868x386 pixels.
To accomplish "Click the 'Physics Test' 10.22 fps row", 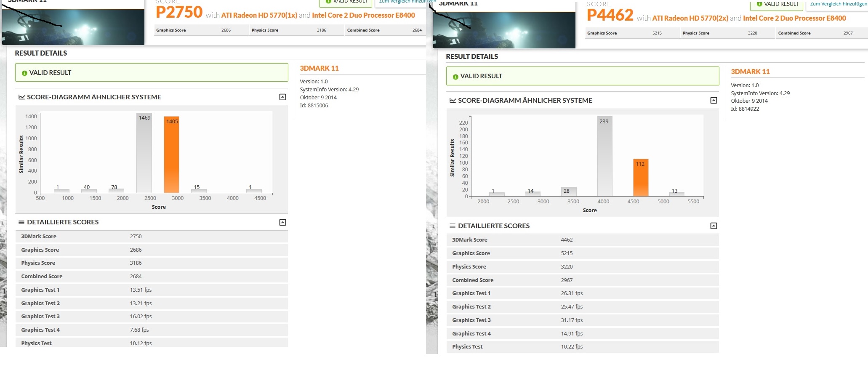I will (583, 347).
